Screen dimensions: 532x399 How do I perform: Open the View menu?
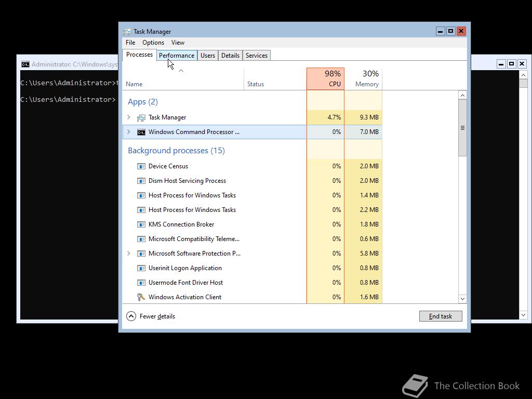pos(178,43)
